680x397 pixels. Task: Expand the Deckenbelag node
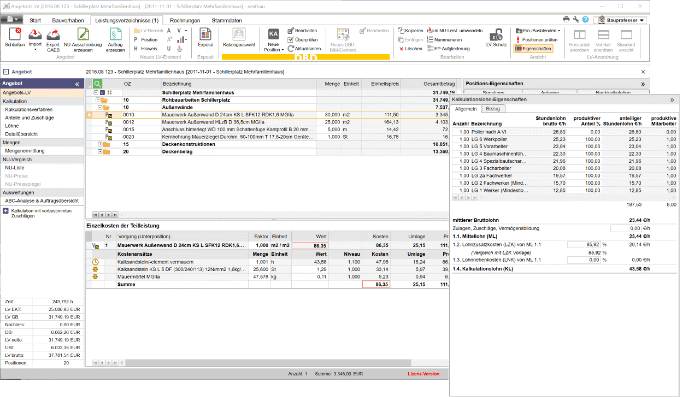coord(100,151)
